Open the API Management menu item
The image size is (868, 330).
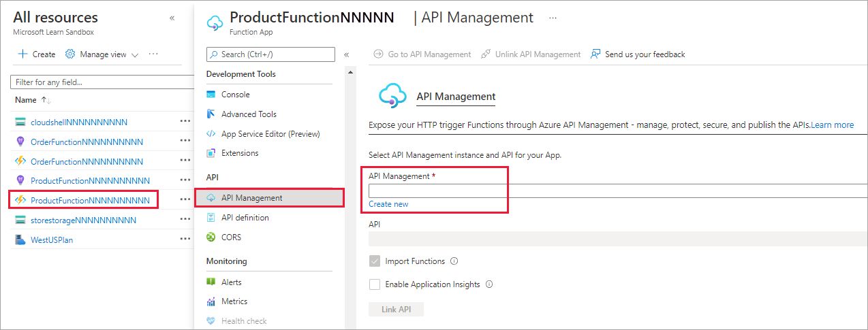251,198
